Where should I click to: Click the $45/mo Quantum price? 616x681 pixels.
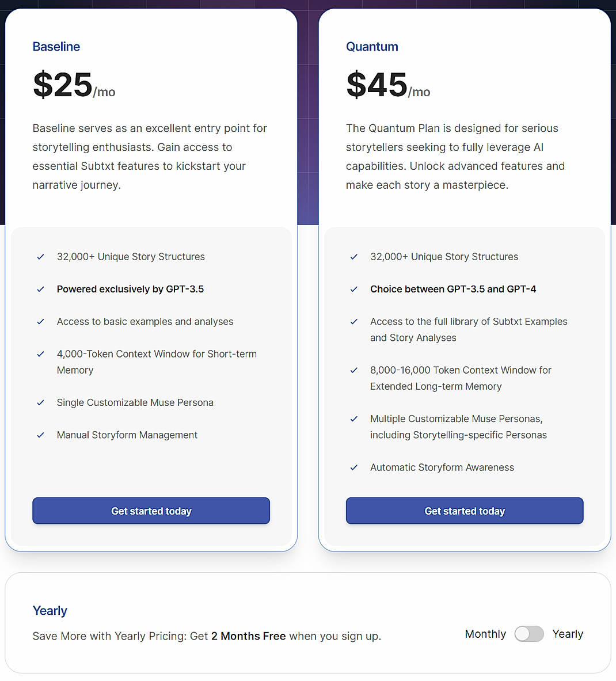click(x=388, y=85)
